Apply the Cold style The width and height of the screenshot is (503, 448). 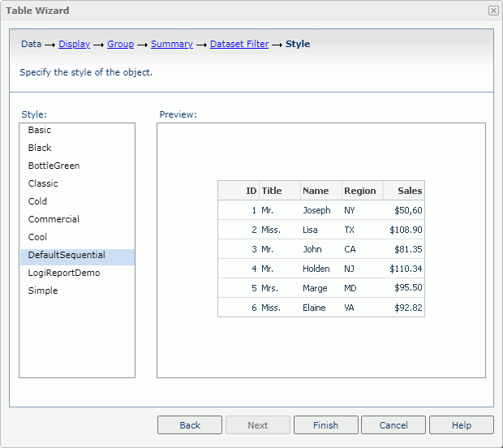(x=38, y=201)
